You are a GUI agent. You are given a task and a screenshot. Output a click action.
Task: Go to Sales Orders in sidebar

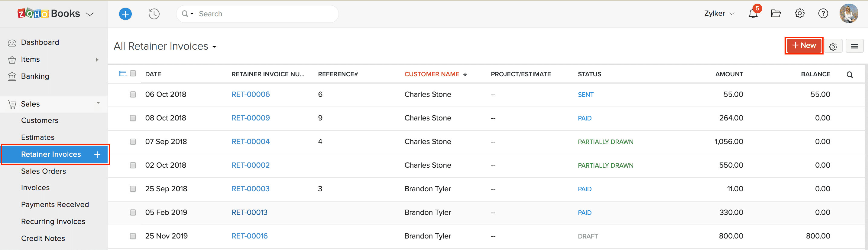click(x=44, y=171)
